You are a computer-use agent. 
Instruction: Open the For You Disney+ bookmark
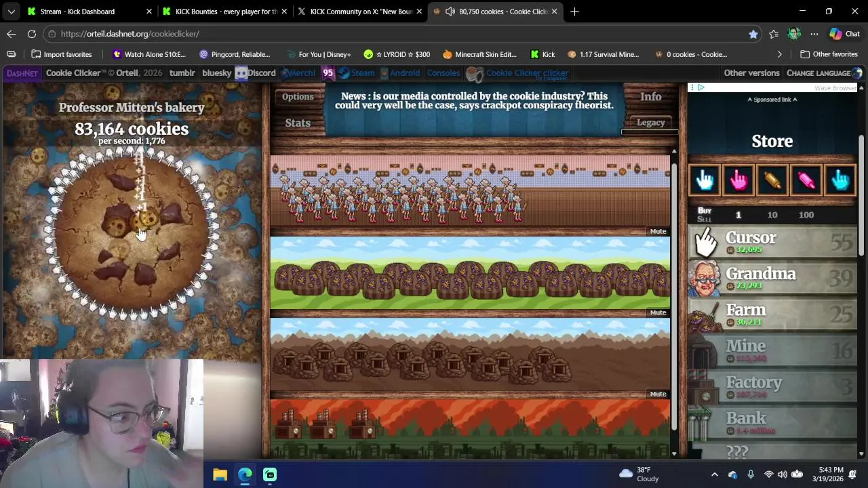[x=318, y=54]
